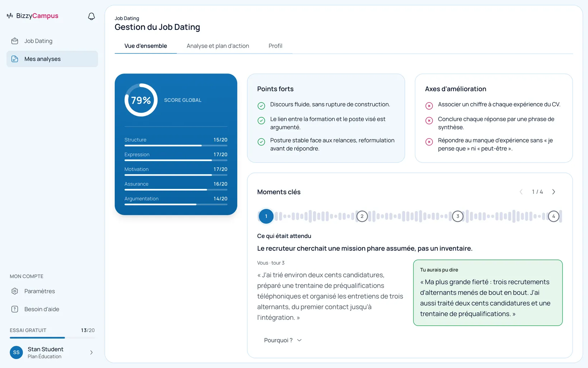Click the 79% global score ring
Image resolution: width=588 pixels, height=368 pixels.
[x=141, y=100]
